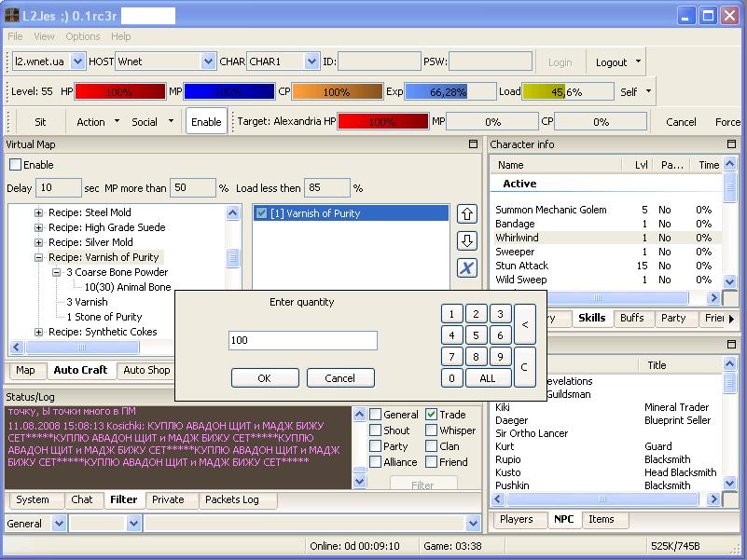Click the Sit button
747x560 pixels.
coord(40,122)
